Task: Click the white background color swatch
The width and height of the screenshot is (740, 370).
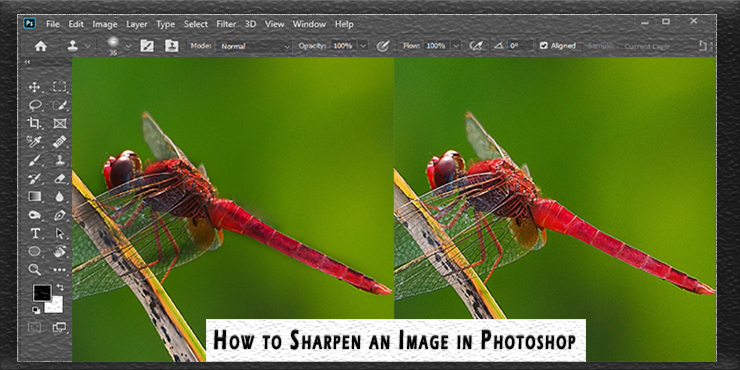Action: (x=56, y=306)
